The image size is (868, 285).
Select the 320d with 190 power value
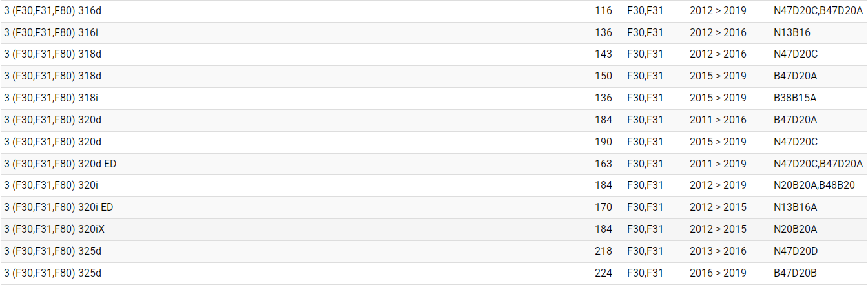coord(603,142)
